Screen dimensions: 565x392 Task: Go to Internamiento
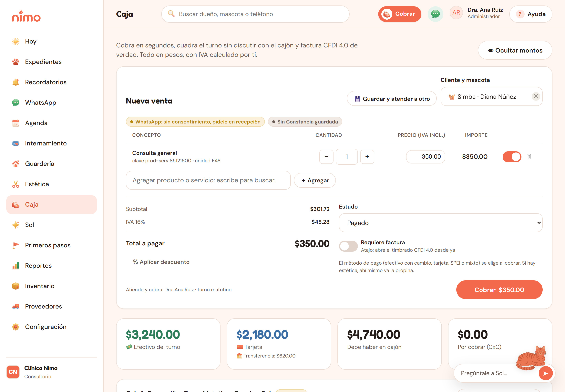52,143
